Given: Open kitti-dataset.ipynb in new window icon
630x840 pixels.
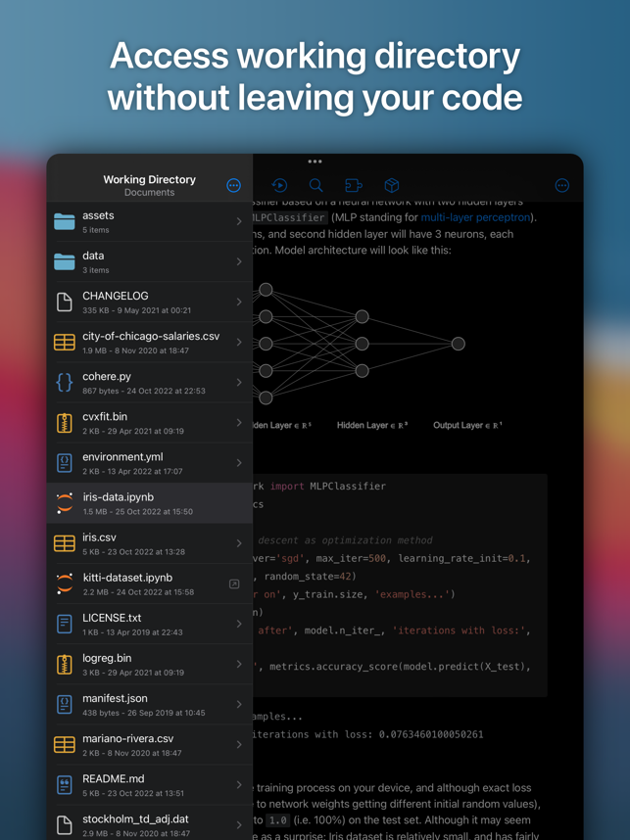Looking at the screenshot, I should (234, 583).
